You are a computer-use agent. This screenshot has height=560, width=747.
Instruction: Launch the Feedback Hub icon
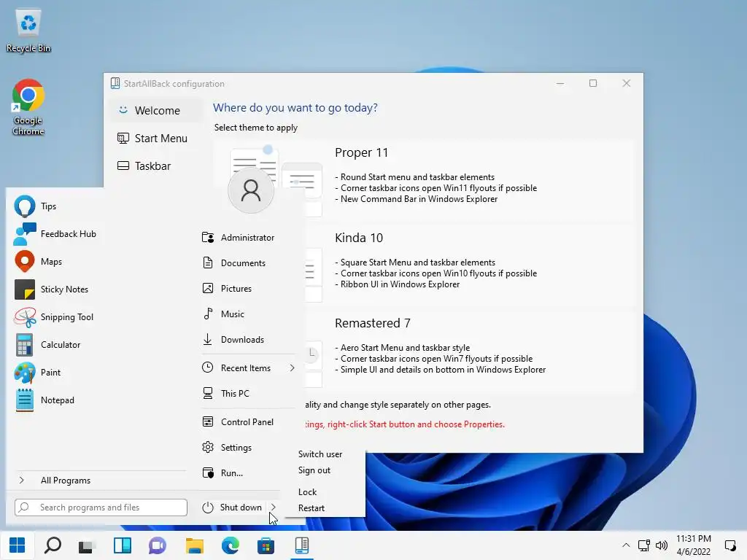coord(24,234)
